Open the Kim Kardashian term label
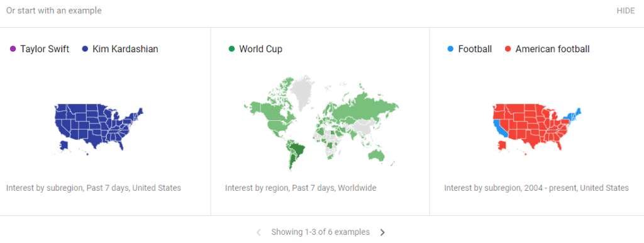Image resolution: width=644 pixels, height=243 pixels. [125, 49]
